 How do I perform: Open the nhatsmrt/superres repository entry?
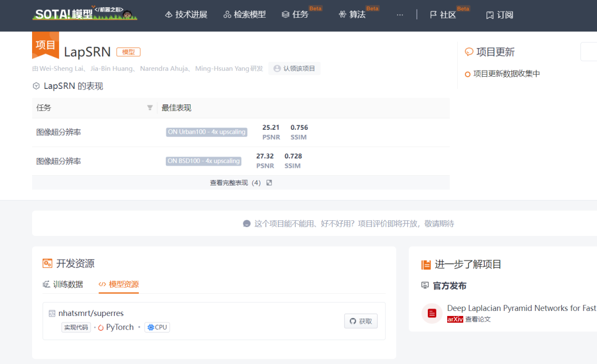click(92, 313)
